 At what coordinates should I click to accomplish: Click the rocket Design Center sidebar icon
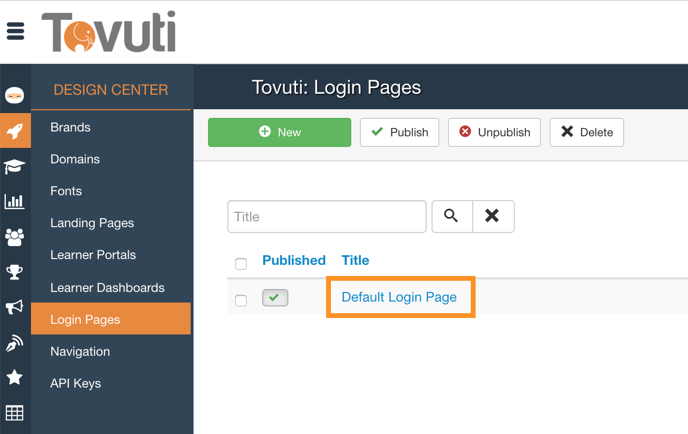point(14,131)
